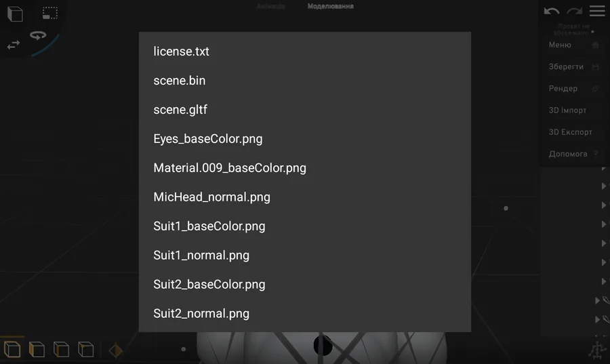
Task: Click the rotate view icon
Action: [x=38, y=35]
